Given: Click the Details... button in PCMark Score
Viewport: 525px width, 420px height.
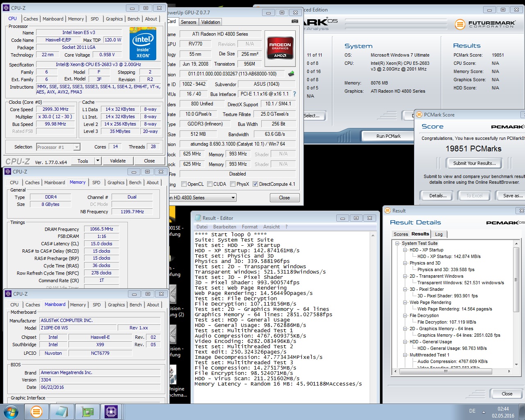Looking at the screenshot, I should point(438,196).
